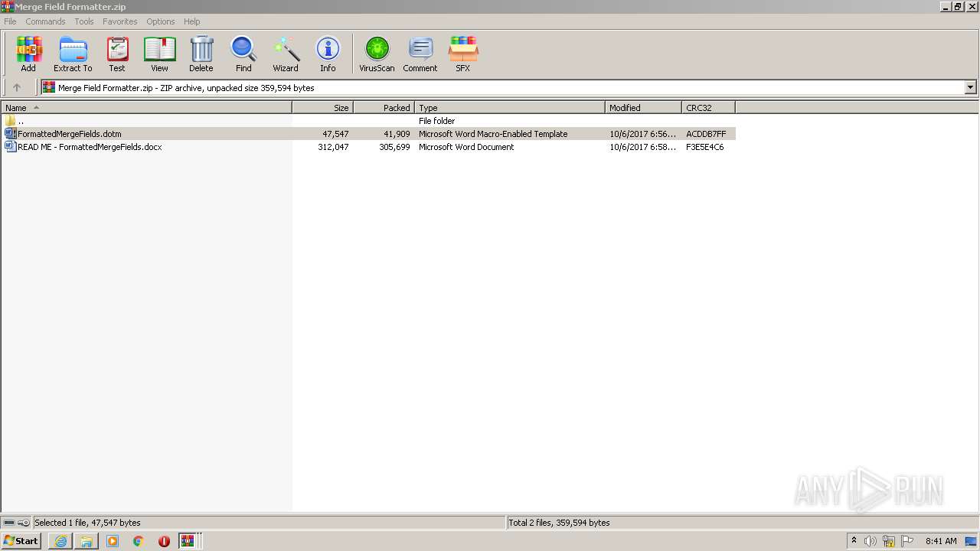Select the FormattedMergeFields.dotm file name
The height and width of the screenshot is (551, 980).
(70, 134)
